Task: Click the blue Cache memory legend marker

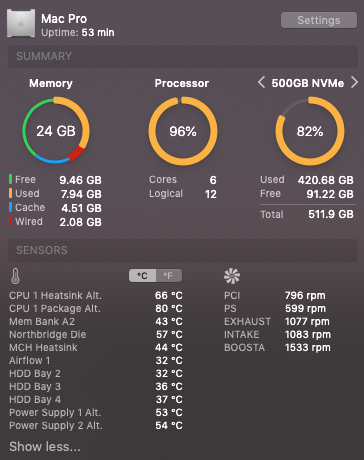Action: tap(11, 207)
